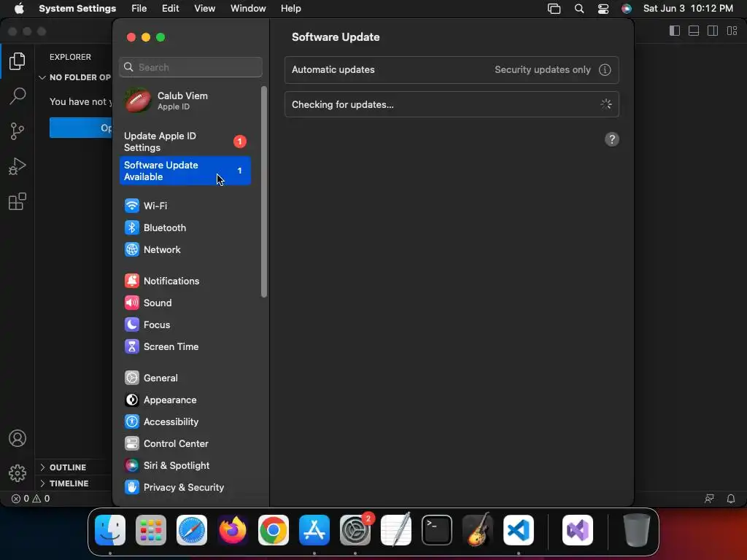
Task: Open VS Code Extensions icon
Action: [18, 201]
